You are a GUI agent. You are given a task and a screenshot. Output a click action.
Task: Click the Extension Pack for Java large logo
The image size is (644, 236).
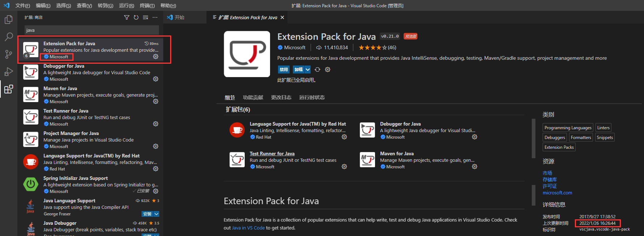coord(247,54)
